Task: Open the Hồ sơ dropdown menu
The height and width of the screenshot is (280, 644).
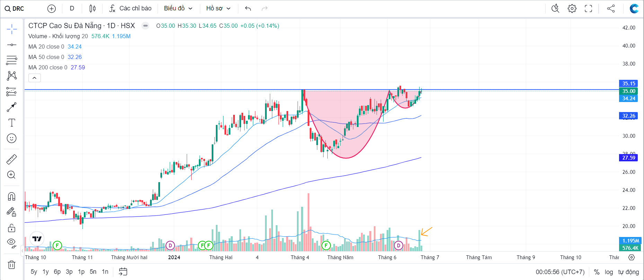Action: tap(218, 9)
